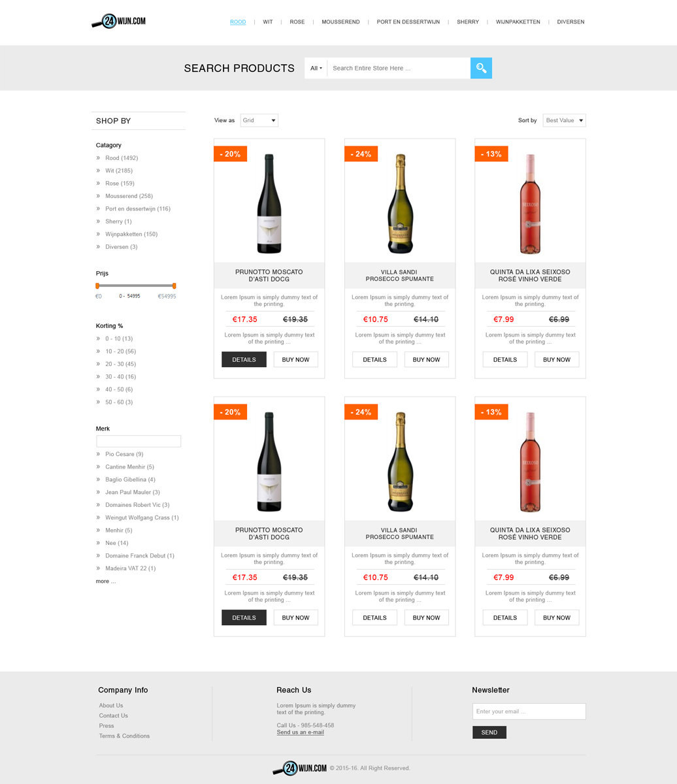
Task: Filter by discount 20 - 30 (45)
Action: point(121,364)
